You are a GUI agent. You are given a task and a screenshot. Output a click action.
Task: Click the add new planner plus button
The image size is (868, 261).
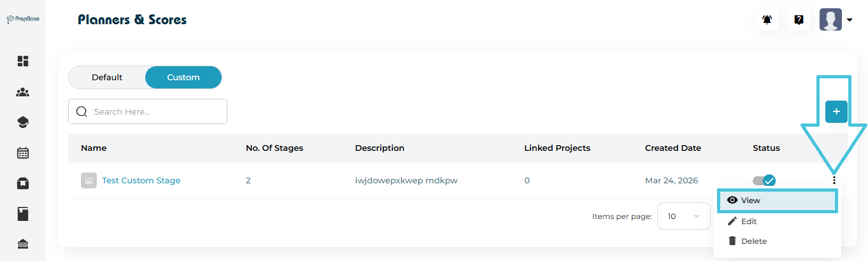(836, 111)
